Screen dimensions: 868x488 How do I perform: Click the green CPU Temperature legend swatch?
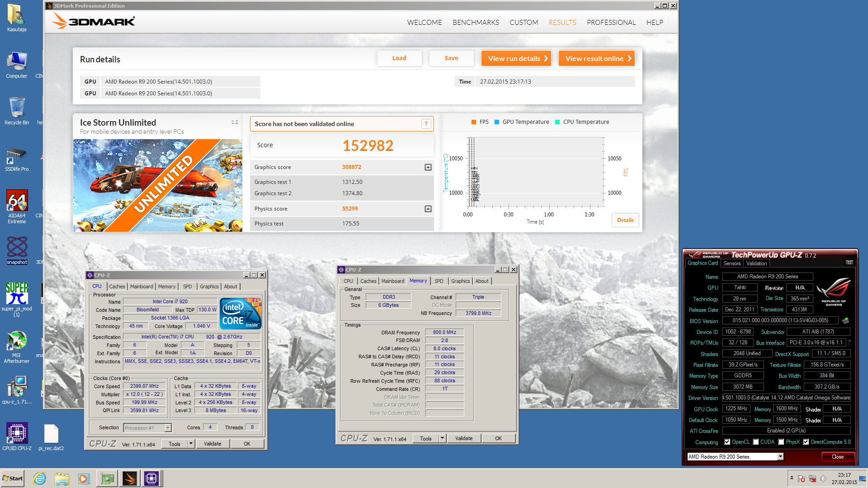pos(557,122)
